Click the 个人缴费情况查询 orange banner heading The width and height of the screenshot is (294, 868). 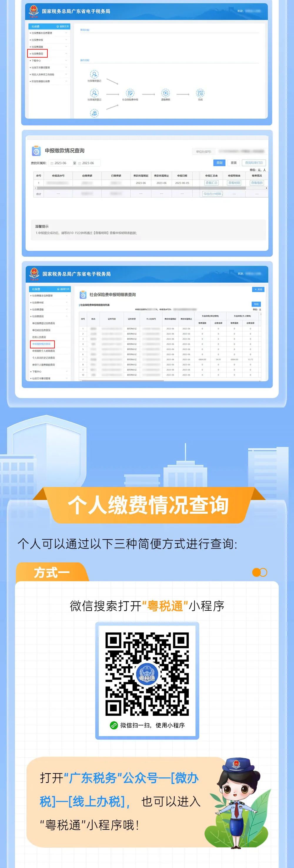point(148,505)
